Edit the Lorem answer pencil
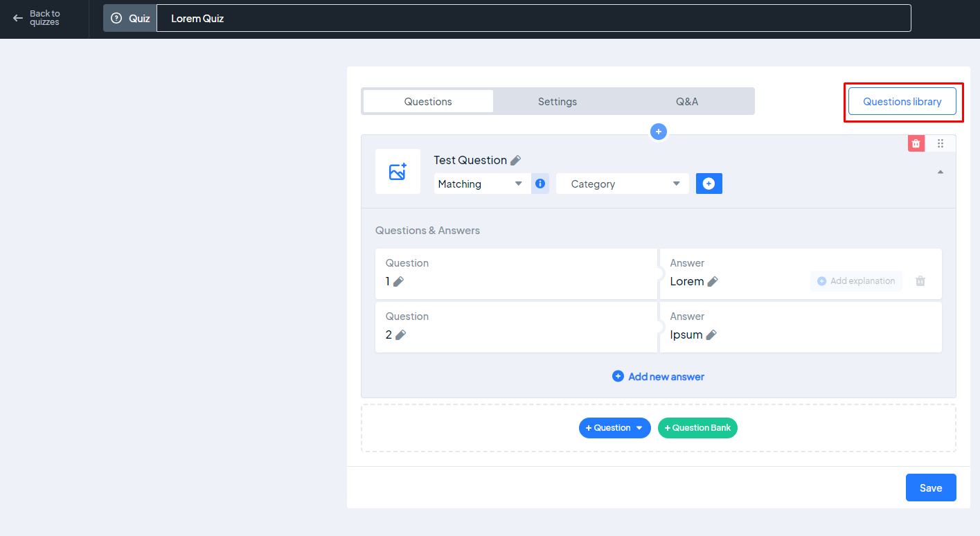The height and width of the screenshot is (536, 980). coord(713,281)
